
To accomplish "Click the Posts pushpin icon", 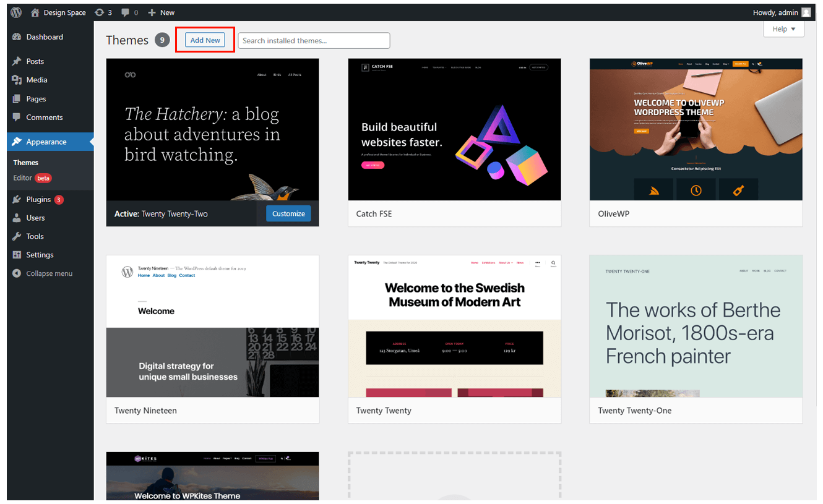I will click(17, 61).
